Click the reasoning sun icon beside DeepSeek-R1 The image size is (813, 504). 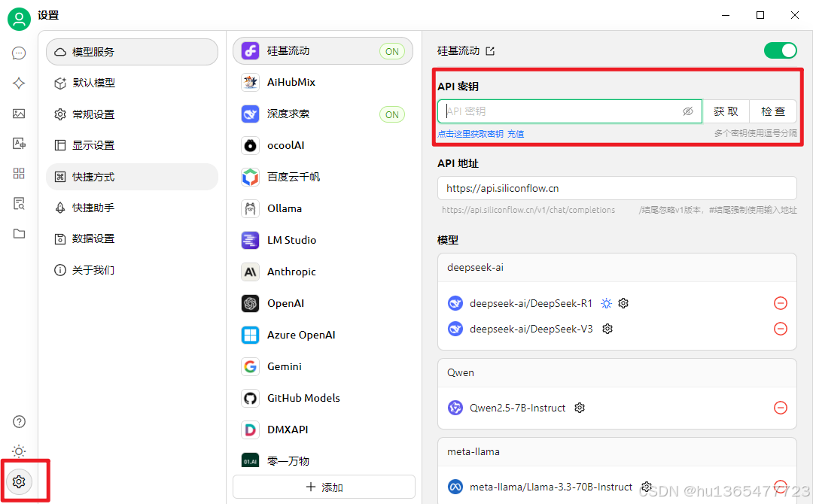coord(606,303)
